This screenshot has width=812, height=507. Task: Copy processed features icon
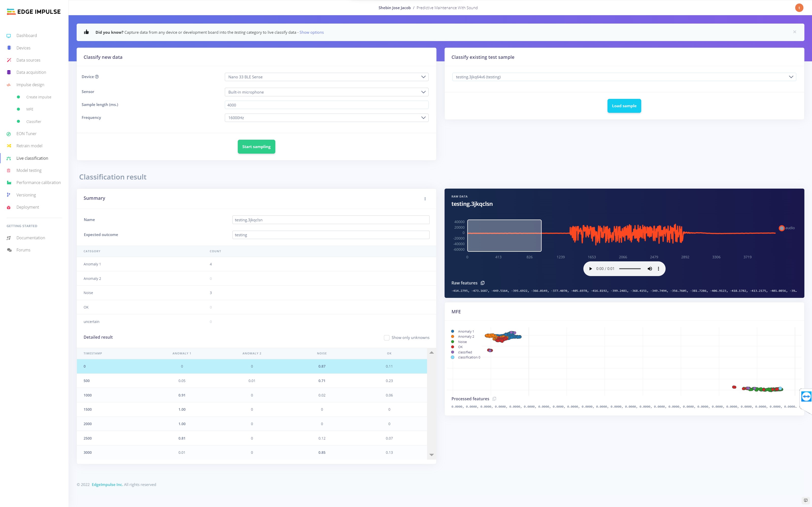(x=494, y=399)
